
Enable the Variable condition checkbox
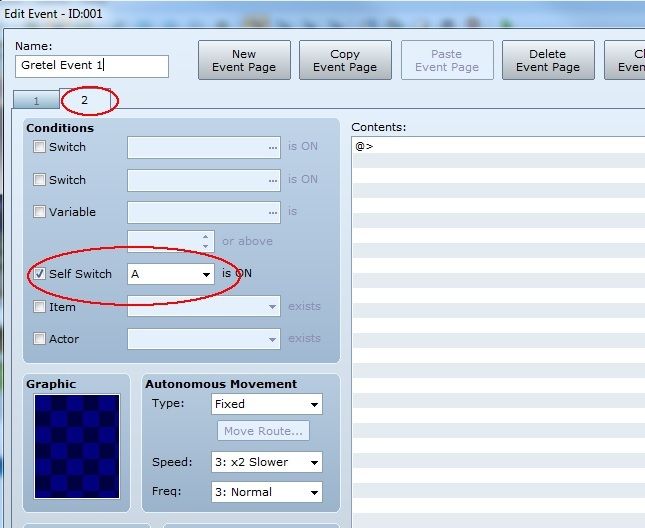(40, 212)
